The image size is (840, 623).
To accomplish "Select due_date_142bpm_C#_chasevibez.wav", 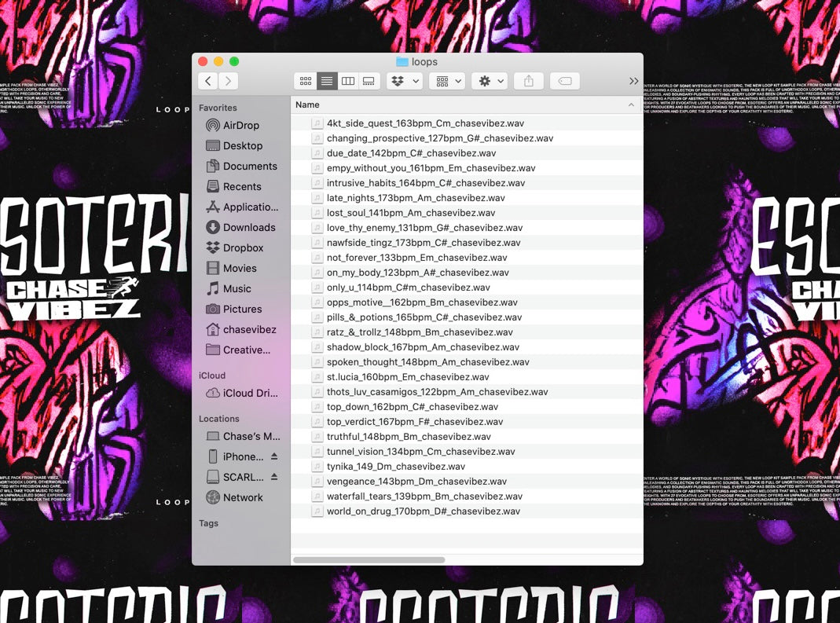I will tap(467, 153).
